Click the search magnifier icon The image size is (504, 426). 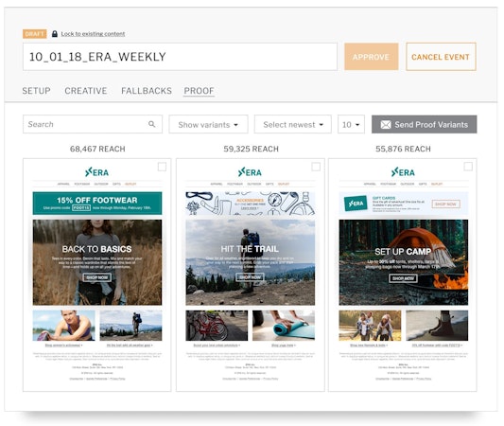click(x=151, y=124)
